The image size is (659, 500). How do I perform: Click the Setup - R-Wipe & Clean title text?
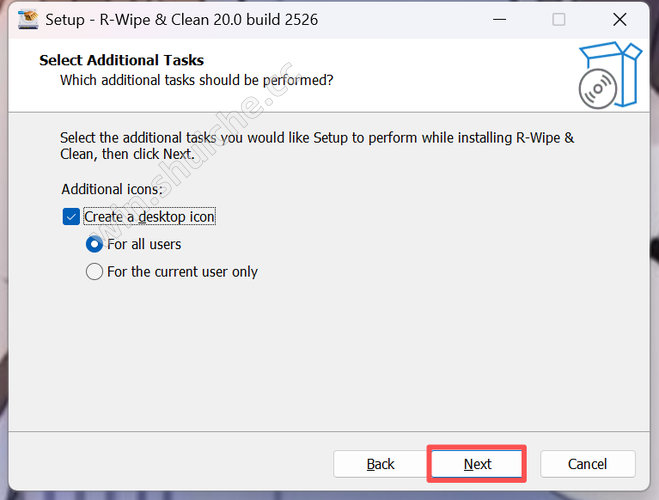pyautogui.click(x=181, y=19)
